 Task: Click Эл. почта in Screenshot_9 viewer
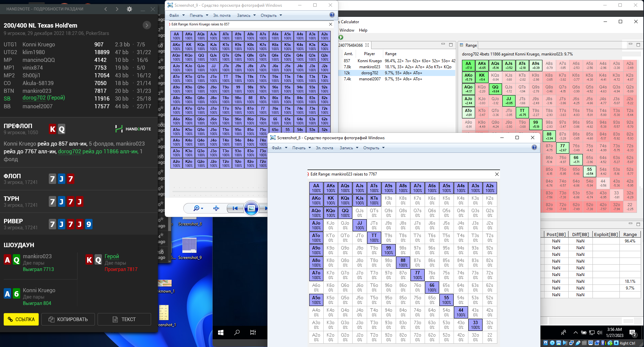point(222,15)
